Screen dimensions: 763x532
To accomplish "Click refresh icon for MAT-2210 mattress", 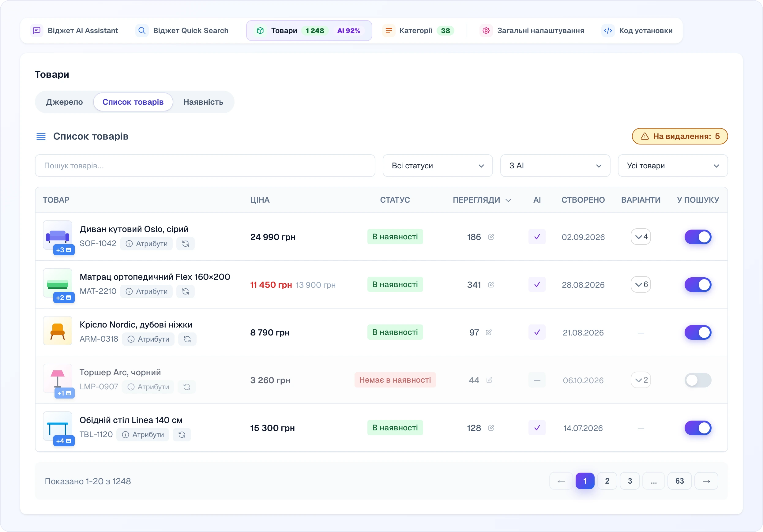I will (x=186, y=291).
